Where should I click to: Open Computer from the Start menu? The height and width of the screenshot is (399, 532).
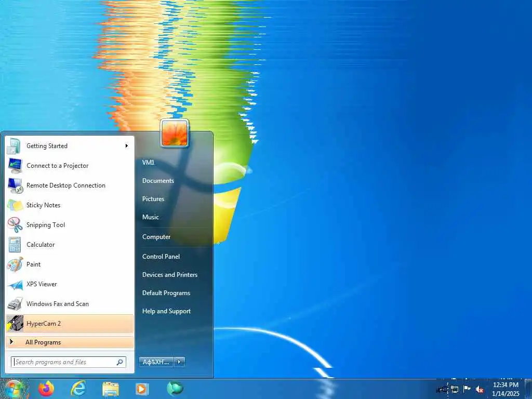pyautogui.click(x=156, y=237)
